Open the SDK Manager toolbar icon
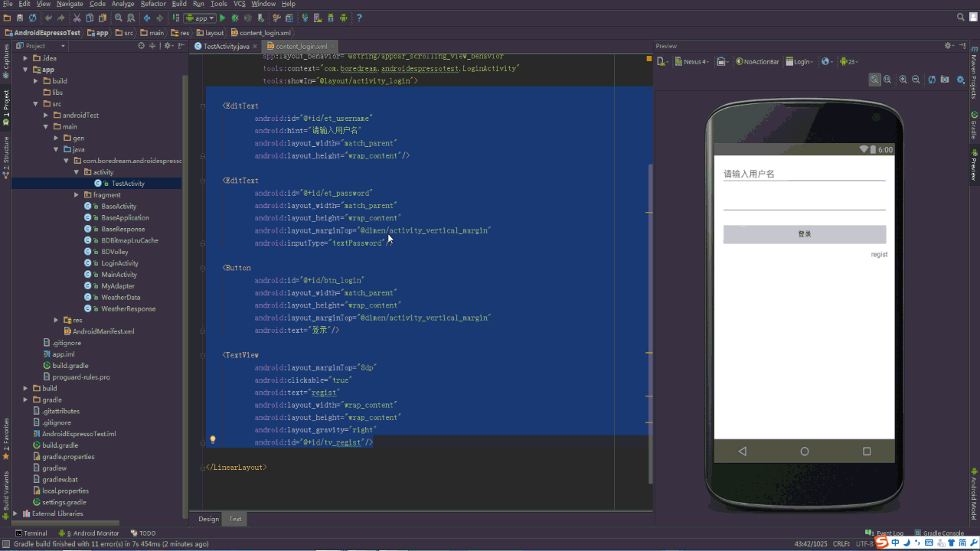Viewport: 980px width, 551px height. (331, 17)
